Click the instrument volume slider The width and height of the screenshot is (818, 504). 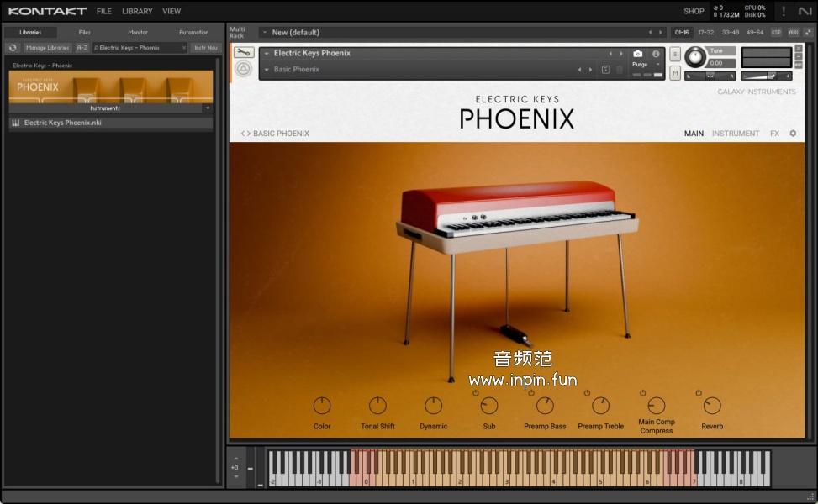click(x=767, y=76)
